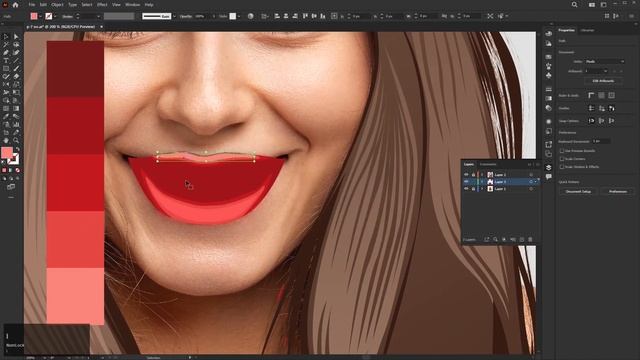Image resolution: width=640 pixels, height=360 pixels.
Task: Click the Preferences button
Action: click(618, 191)
